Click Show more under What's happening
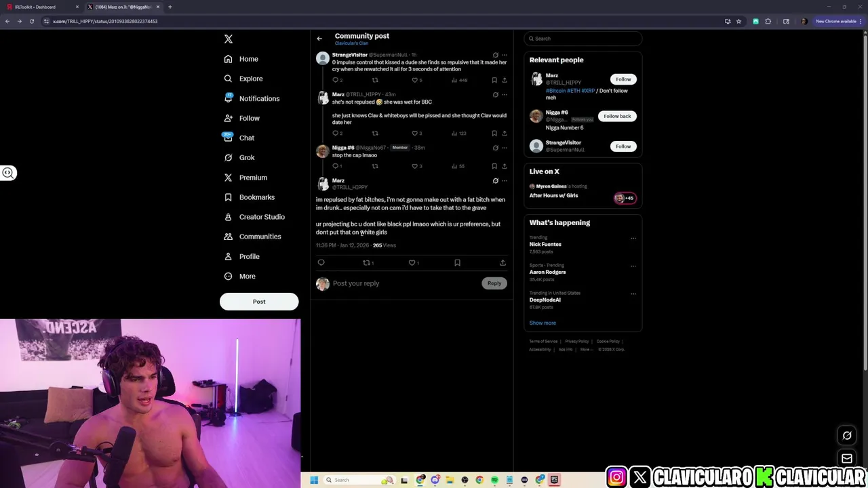Image resolution: width=868 pixels, height=488 pixels. click(x=542, y=323)
